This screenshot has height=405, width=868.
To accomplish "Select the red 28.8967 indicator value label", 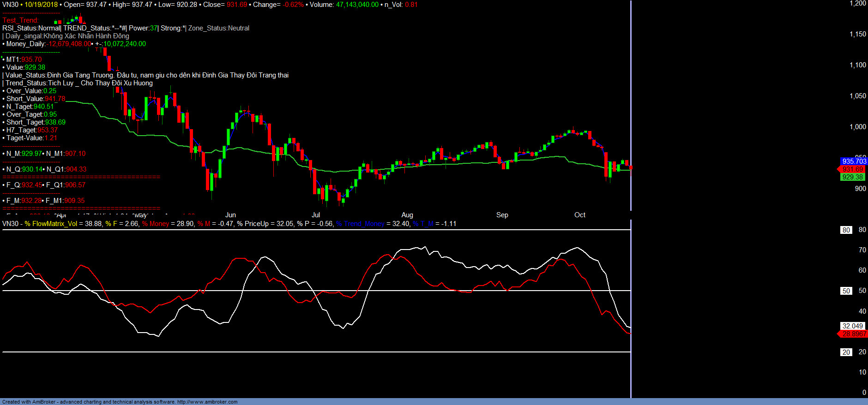I will coord(854,334).
